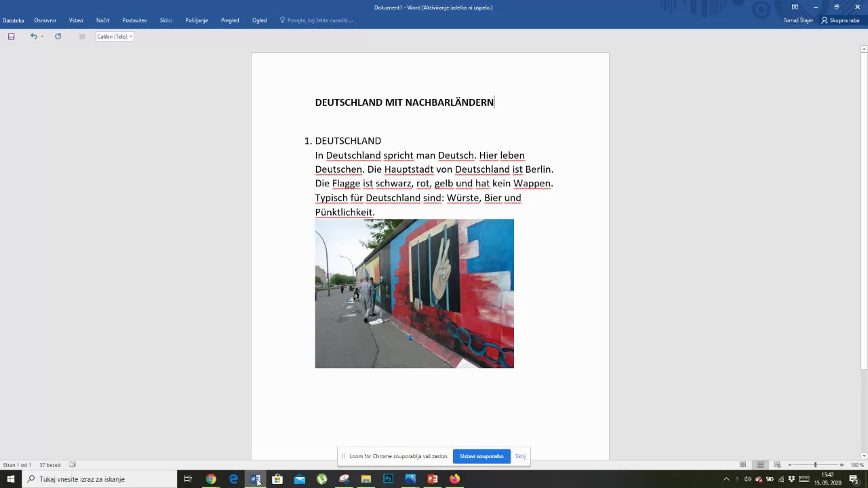Click the zoom in plus button

coord(842,465)
